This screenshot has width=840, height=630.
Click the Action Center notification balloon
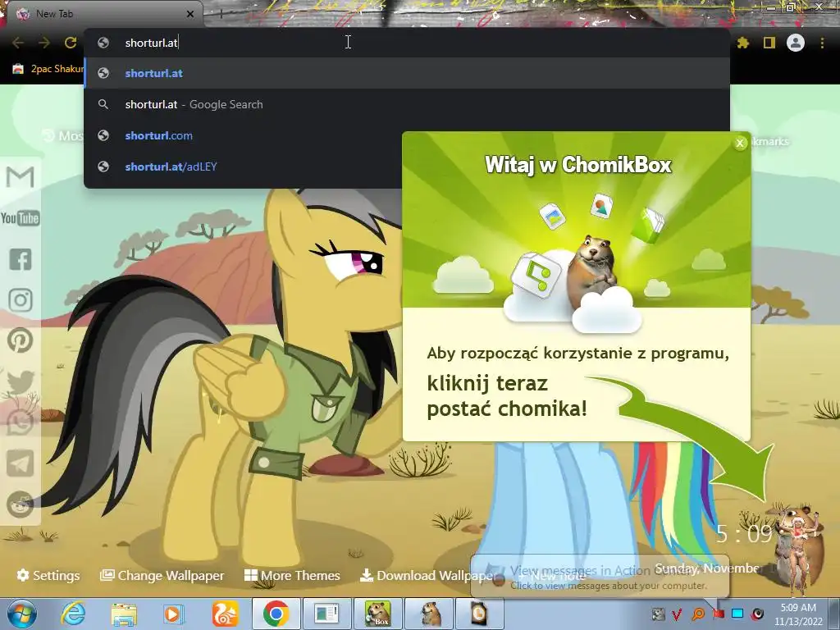[600, 577]
